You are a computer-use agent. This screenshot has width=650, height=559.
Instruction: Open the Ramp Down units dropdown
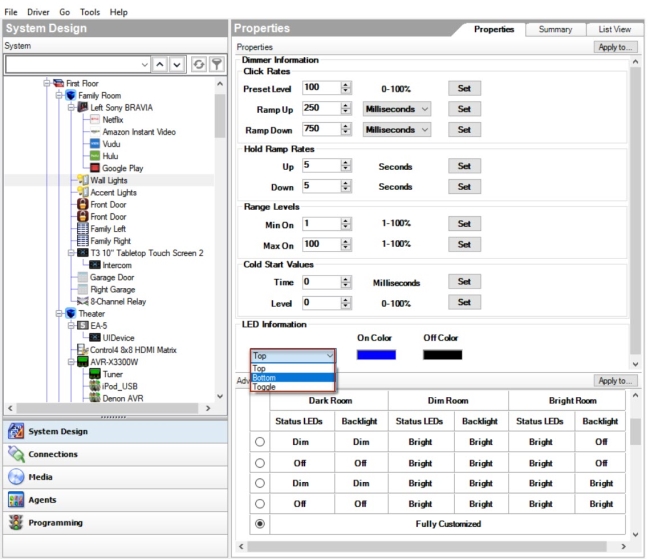point(397,129)
